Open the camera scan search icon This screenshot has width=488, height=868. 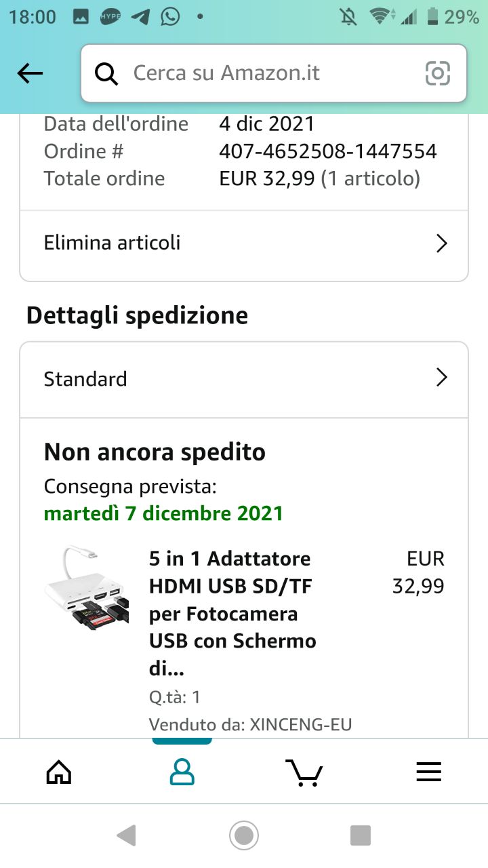pos(437,73)
